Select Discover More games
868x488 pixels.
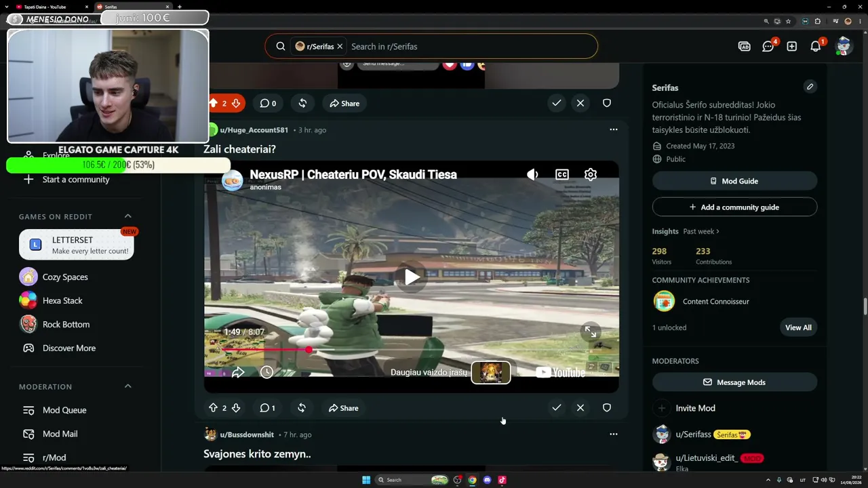69,348
